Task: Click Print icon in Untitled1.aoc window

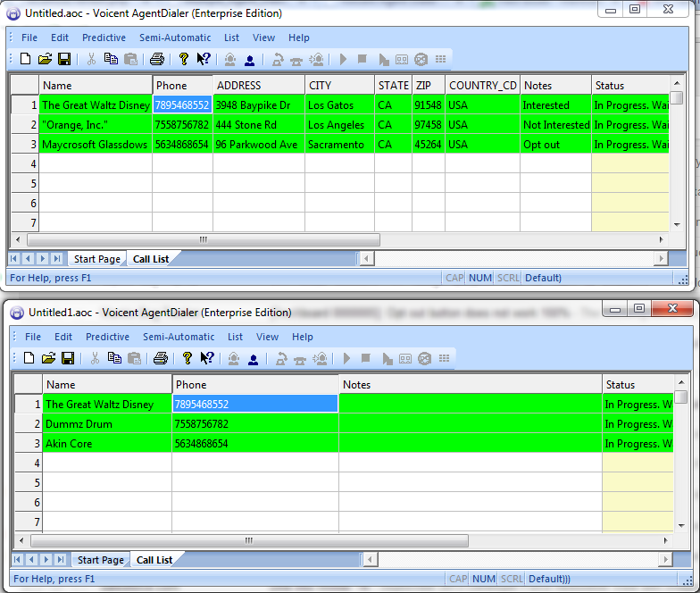Action: (161, 358)
